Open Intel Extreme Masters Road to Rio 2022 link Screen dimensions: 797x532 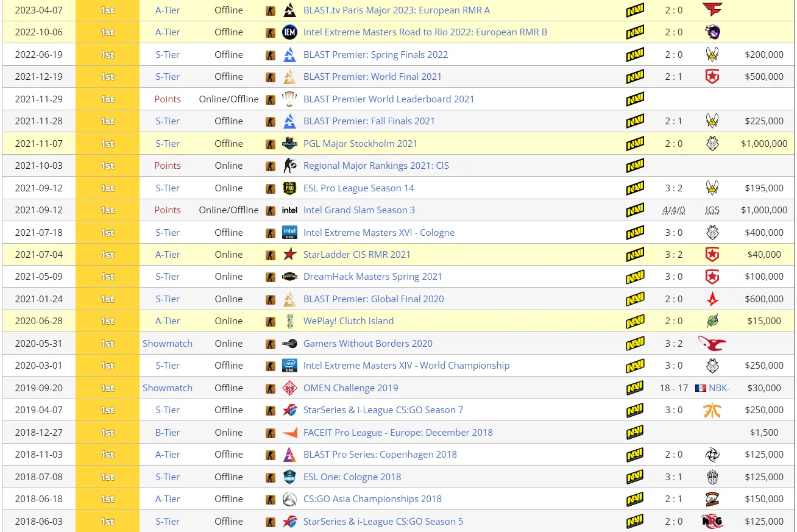tap(425, 32)
